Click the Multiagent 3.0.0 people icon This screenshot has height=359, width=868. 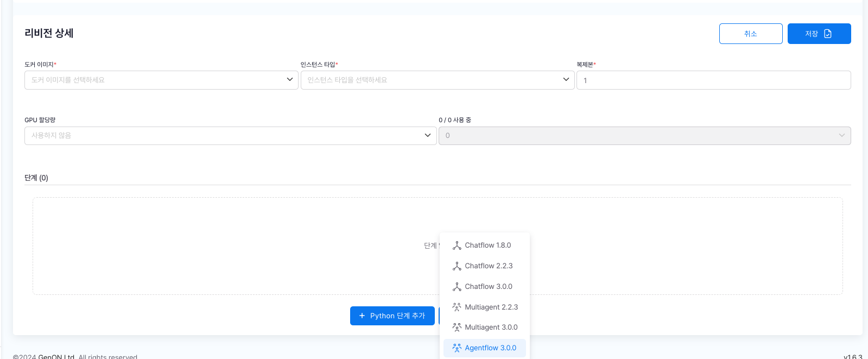457,327
